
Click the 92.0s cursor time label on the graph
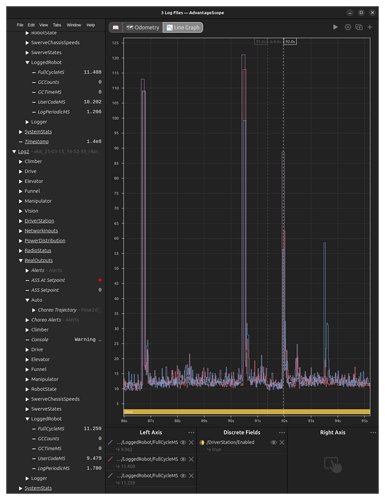click(290, 42)
